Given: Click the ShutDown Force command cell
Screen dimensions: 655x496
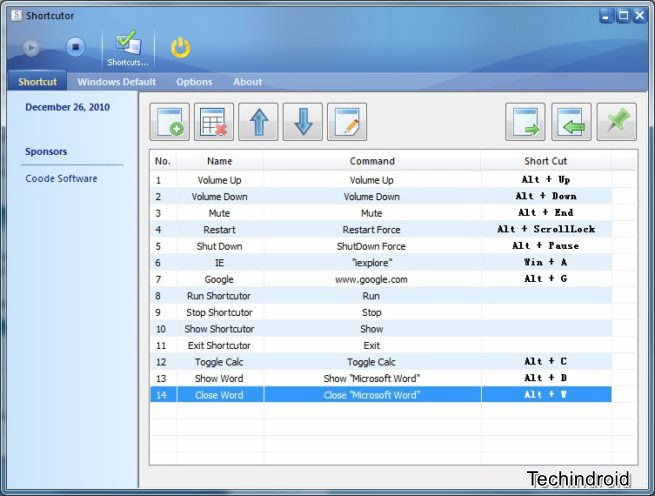Looking at the screenshot, I should coord(372,246).
